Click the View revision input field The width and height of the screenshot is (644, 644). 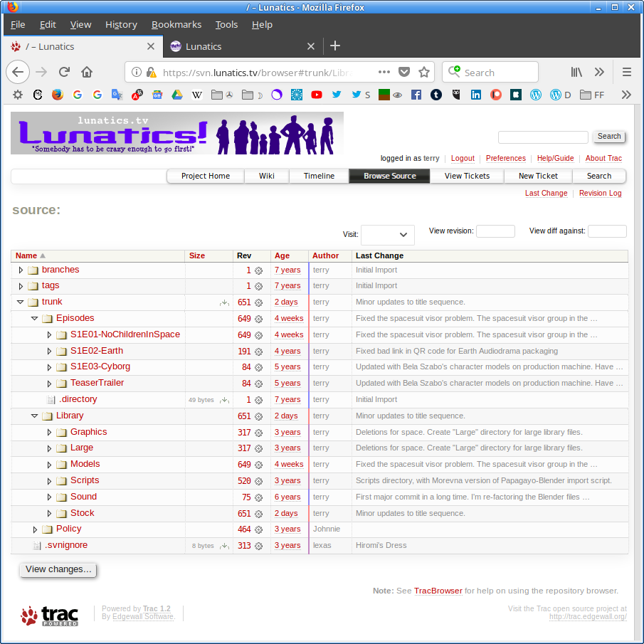[495, 231]
